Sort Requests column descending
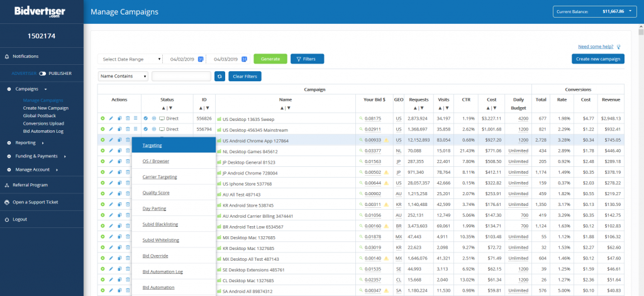Screen dimensions: 644x296 [421, 108]
